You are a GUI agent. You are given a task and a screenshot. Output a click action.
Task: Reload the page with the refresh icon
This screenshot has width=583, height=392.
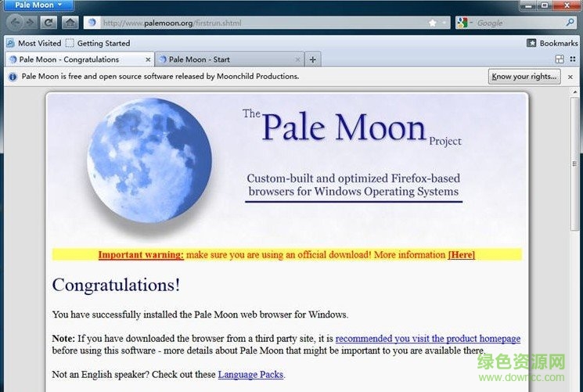point(49,23)
